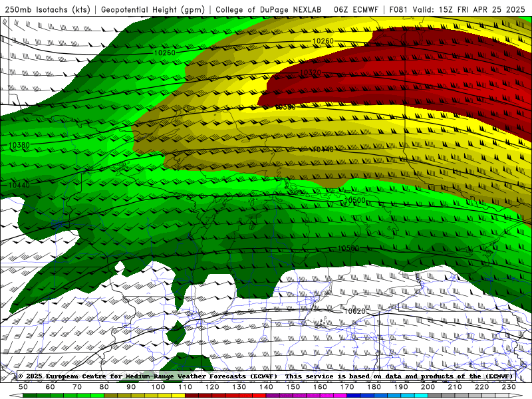Click the 10500 contour label

click(x=355, y=201)
